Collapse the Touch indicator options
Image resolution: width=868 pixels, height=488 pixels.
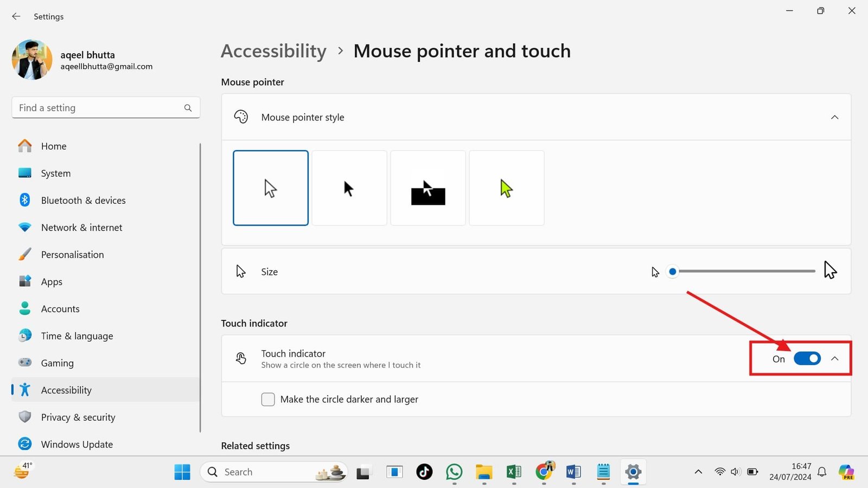click(835, 358)
